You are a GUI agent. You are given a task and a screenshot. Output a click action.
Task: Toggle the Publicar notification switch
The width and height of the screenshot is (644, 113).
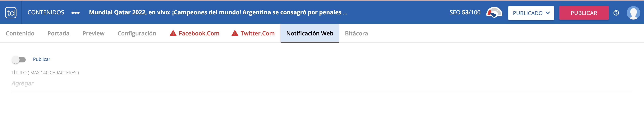pos(19,60)
